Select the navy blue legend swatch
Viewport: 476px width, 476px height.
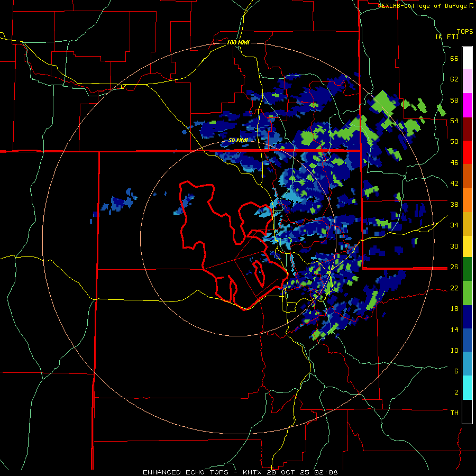(467, 317)
